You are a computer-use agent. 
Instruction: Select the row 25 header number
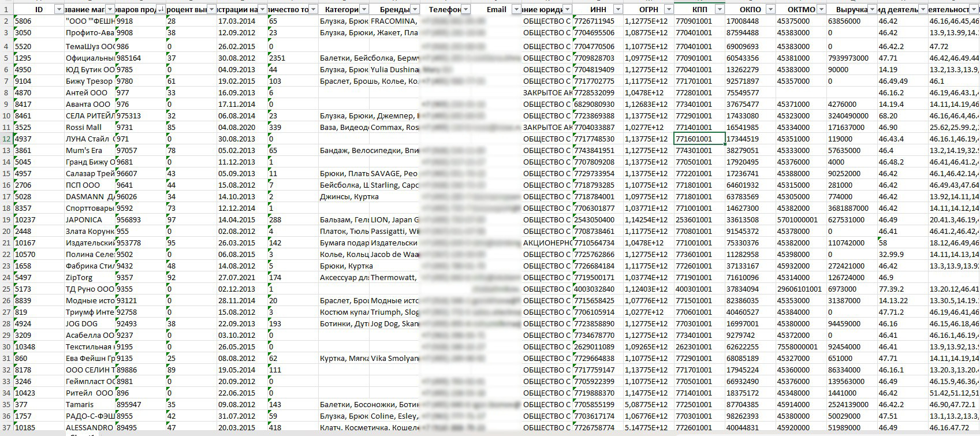(6, 289)
